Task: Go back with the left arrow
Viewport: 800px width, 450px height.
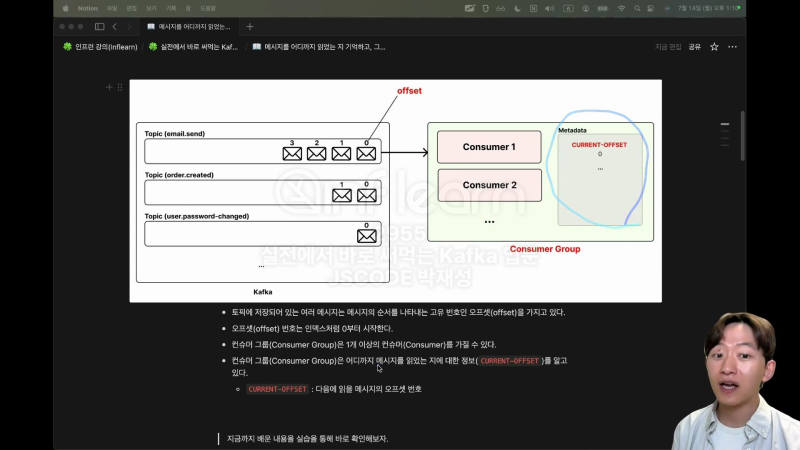Action: [115, 26]
